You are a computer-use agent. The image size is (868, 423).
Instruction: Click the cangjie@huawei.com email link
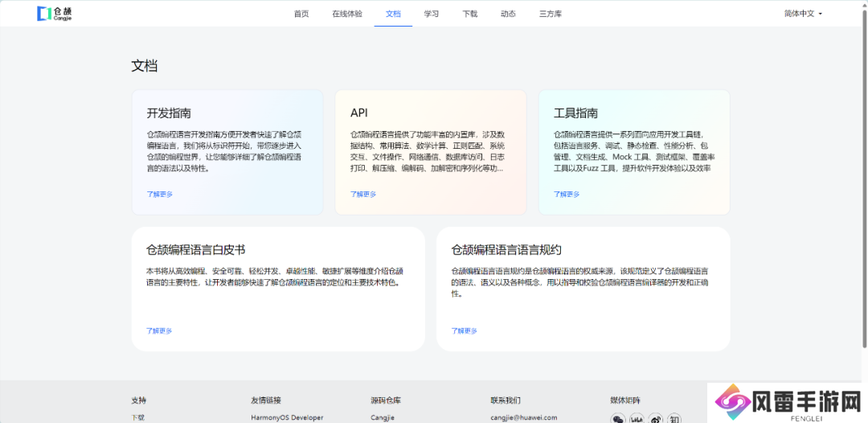(523, 417)
